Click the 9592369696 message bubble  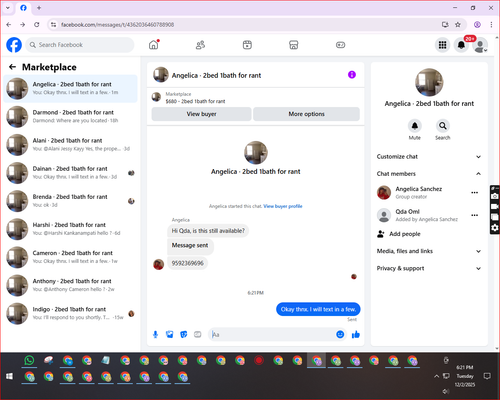tap(187, 263)
